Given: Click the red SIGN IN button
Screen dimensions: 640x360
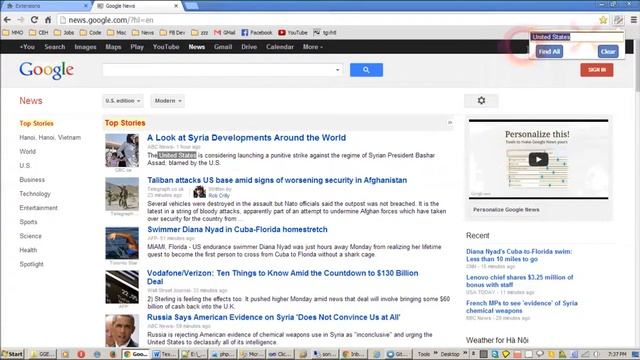Looking at the screenshot, I should 597,70.
